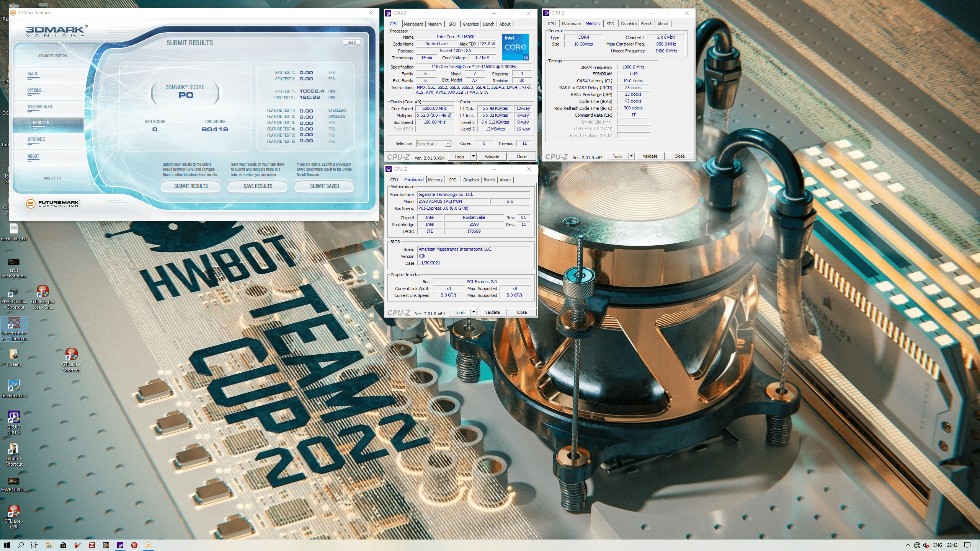Click the SUBMIT RESULTS button
980x551 pixels.
191,186
